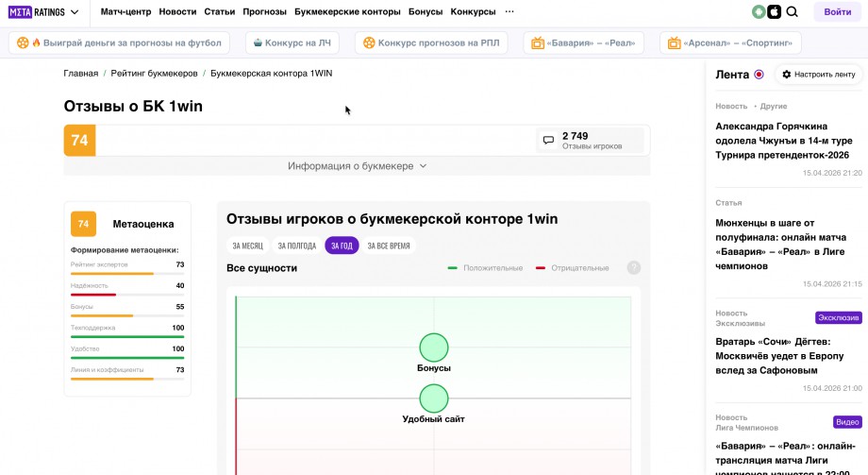Open the Букмекерские конторы menu item
The height and width of the screenshot is (475, 868).
(347, 11)
